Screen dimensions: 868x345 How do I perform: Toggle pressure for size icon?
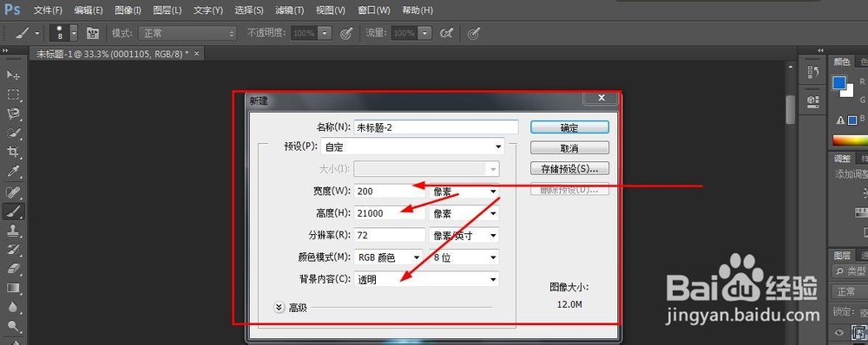[473, 33]
